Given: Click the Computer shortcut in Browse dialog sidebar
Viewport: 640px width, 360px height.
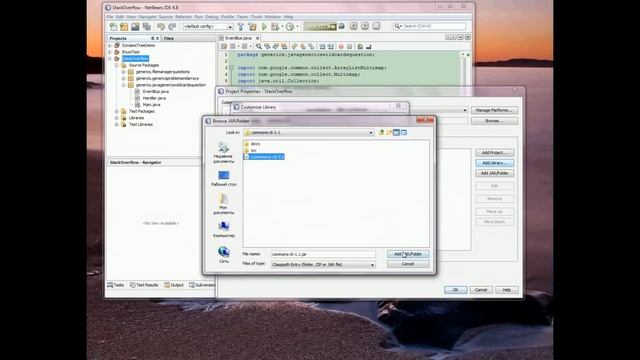Looking at the screenshot, I should 223,229.
